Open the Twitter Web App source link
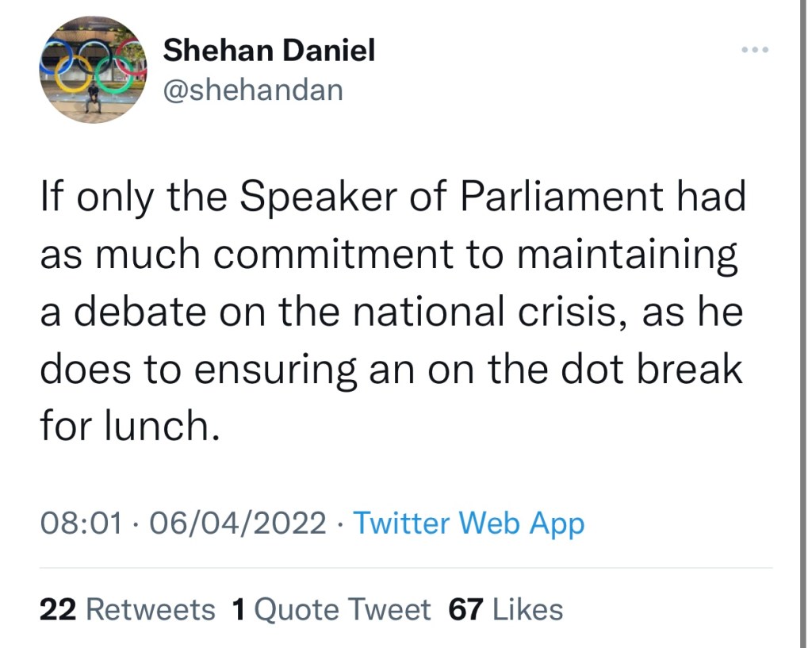This screenshot has width=812, height=648. [x=468, y=523]
